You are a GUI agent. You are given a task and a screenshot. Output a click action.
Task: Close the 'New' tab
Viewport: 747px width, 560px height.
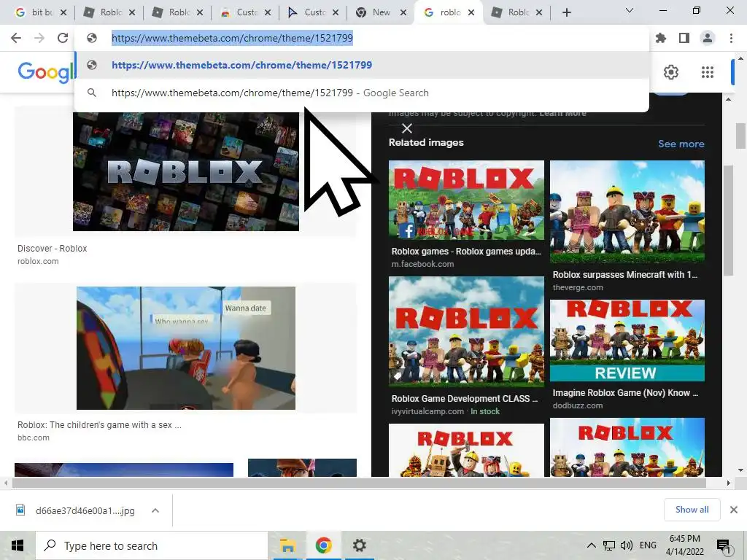(403, 12)
